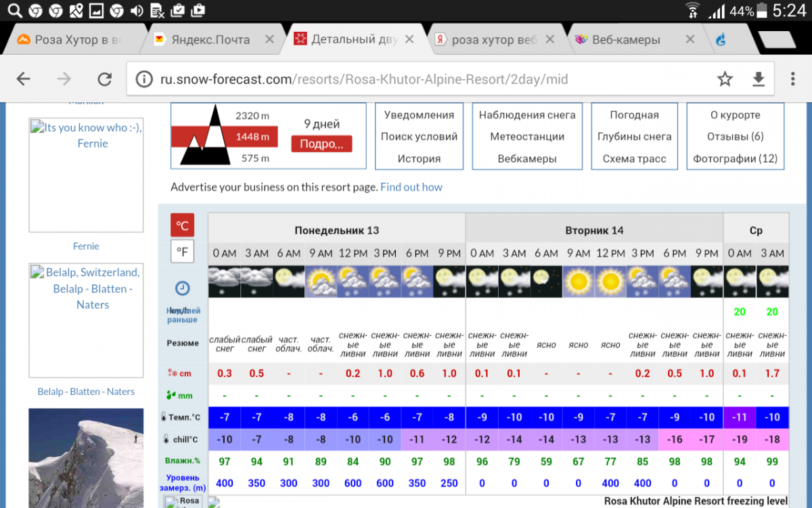
Task: Open the Погодная link
Action: (x=634, y=114)
